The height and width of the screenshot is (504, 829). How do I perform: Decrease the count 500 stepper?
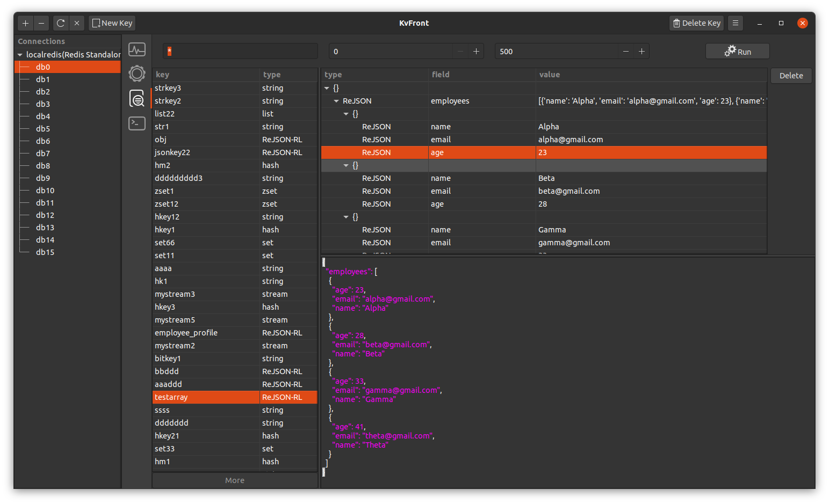click(626, 52)
